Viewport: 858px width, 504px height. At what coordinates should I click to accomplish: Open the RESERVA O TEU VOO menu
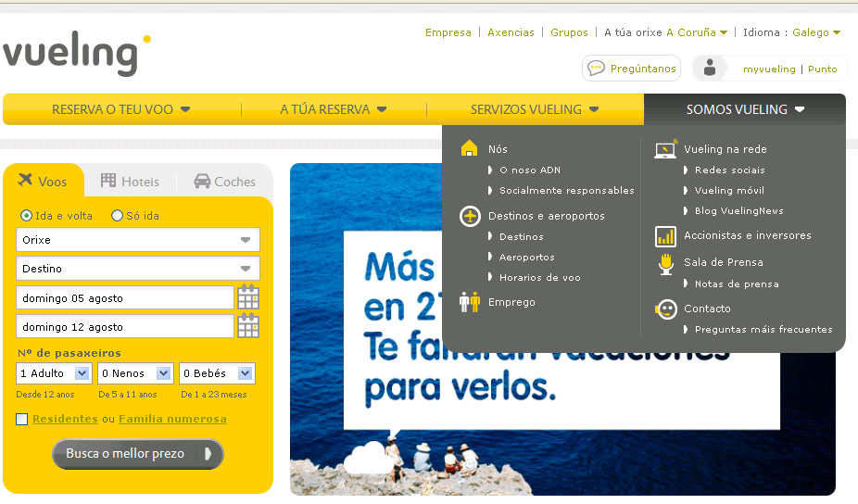coord(121,109)
